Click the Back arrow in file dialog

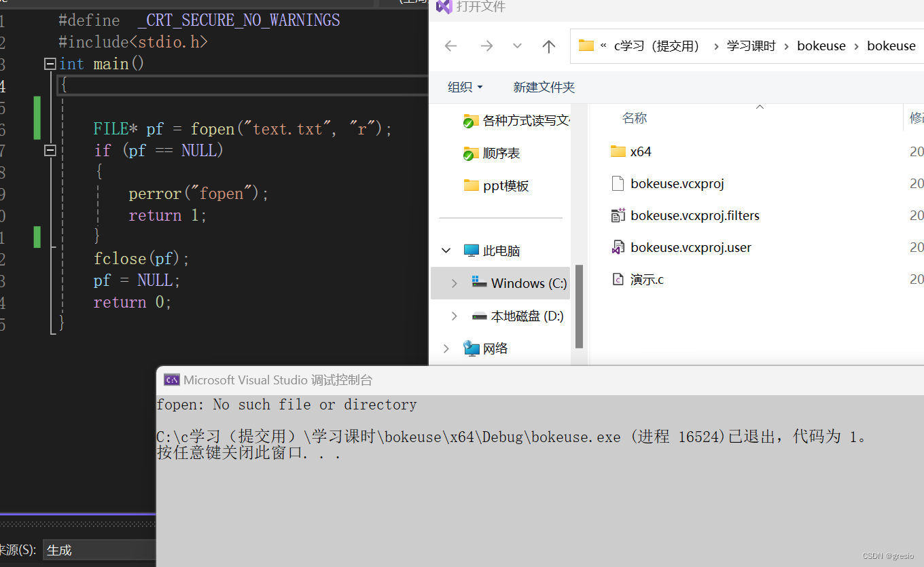tap(450, 45)
